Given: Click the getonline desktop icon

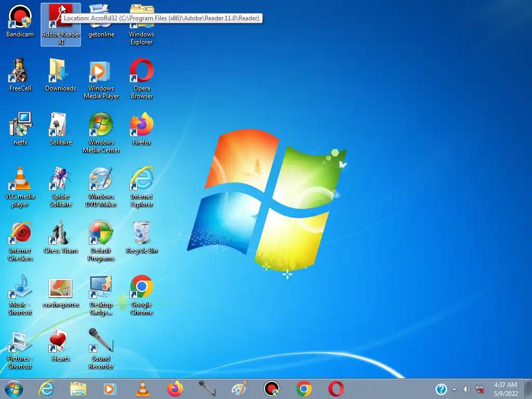Looking at the screenshot, I should click(101, 21).
